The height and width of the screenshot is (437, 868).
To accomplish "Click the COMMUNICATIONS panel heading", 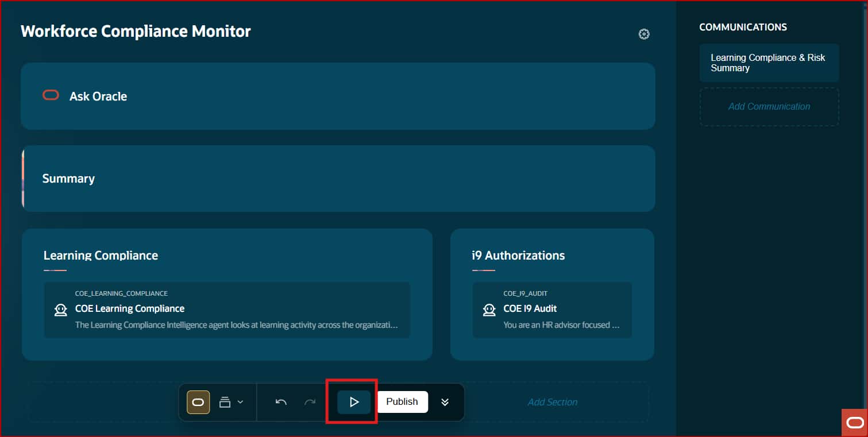I will [x=743, y=27].
